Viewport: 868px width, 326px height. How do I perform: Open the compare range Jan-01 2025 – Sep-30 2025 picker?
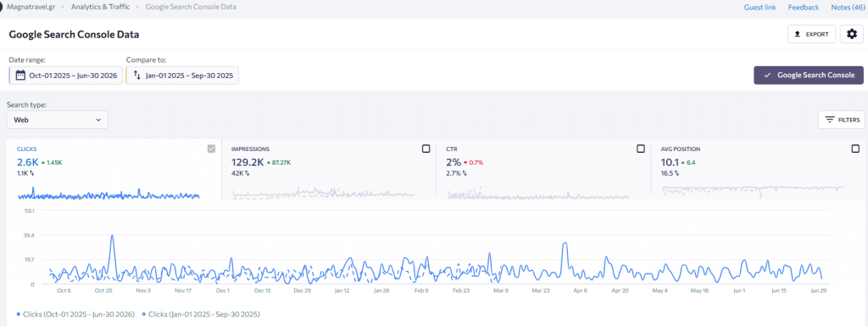click(182, 76)
